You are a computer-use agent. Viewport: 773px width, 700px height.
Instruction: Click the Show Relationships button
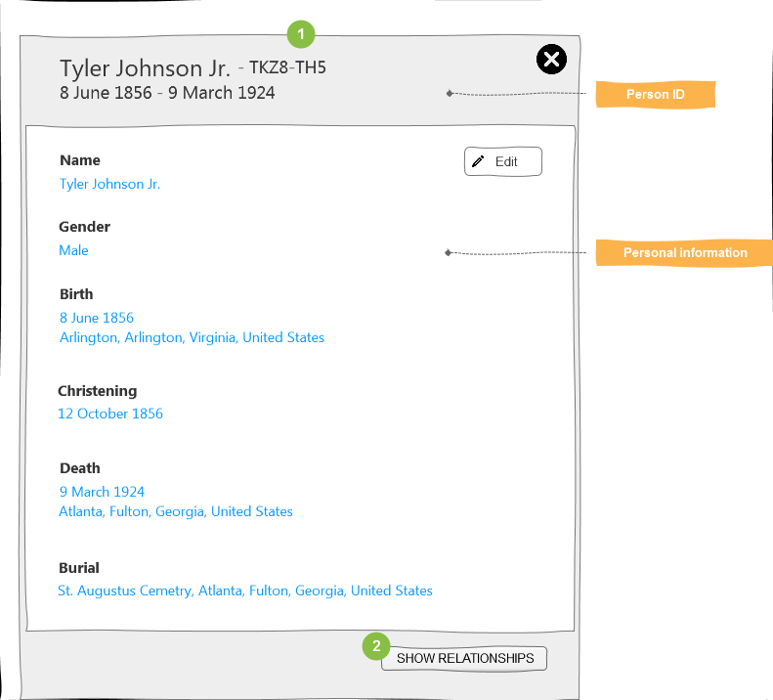click(465, 659)
